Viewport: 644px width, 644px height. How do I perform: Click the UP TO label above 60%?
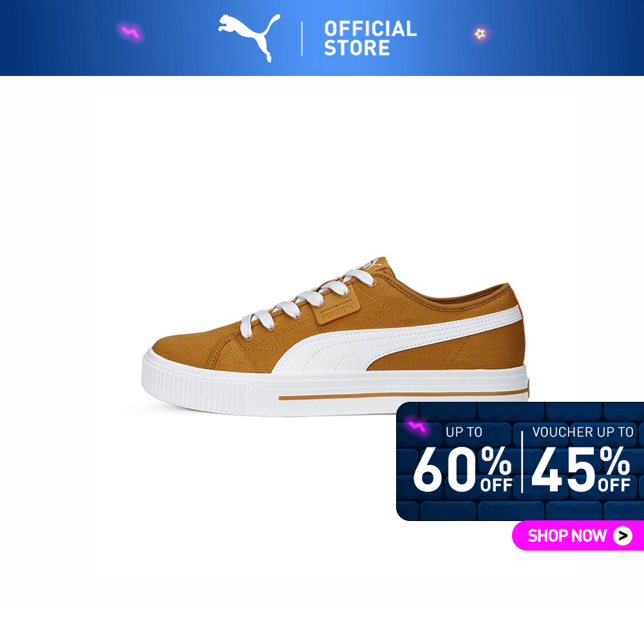(x=464, y=432)
